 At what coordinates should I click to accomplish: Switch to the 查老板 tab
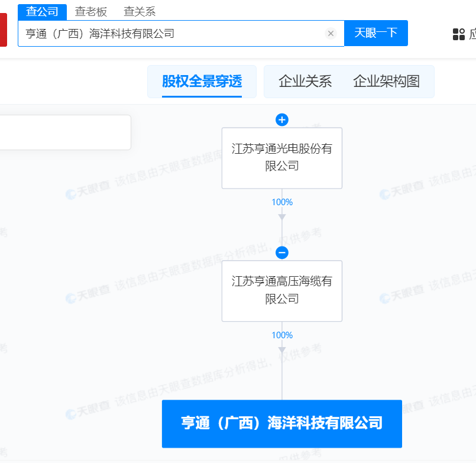(91, 12)
